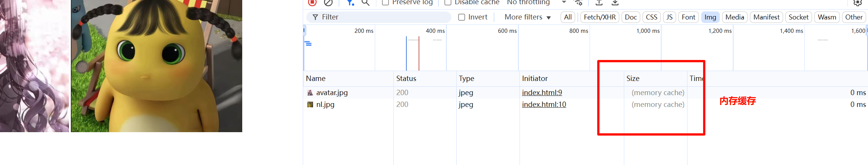This screenshot has height=165, width=868.
Task: Click into the Filter text field
Action: tap(379, 17)
